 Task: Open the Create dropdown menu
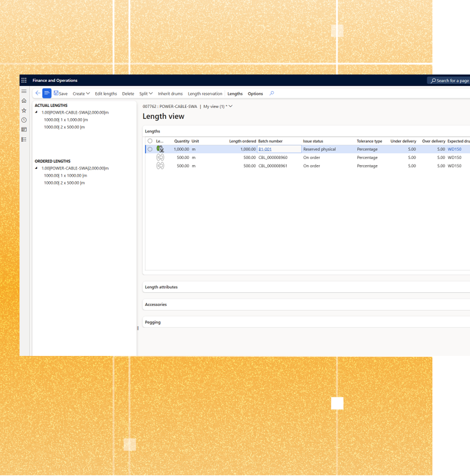81,94
